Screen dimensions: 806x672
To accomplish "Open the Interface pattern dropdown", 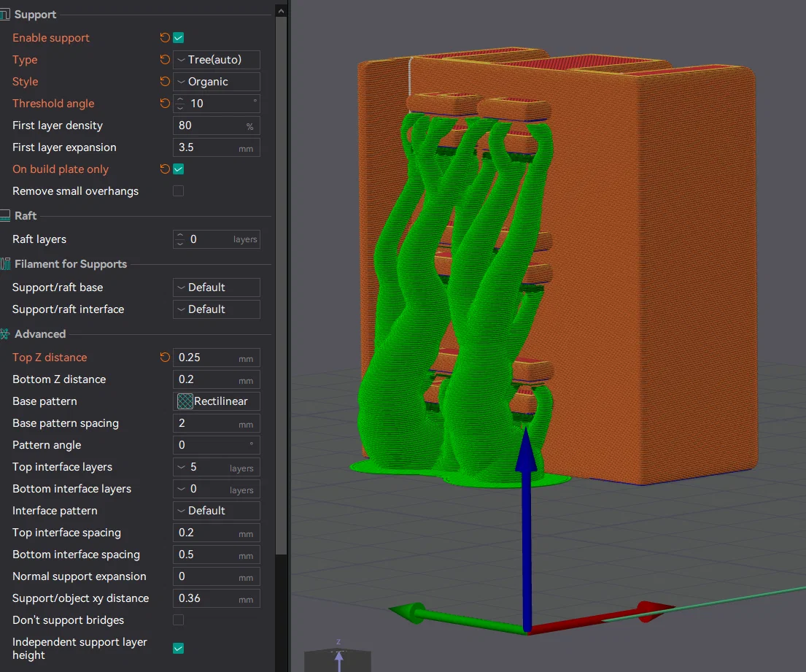I will coord(217,511).
